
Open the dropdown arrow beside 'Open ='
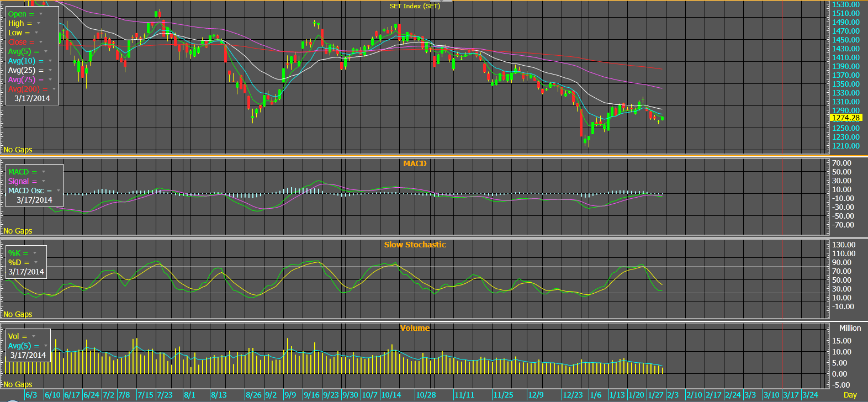40,14
